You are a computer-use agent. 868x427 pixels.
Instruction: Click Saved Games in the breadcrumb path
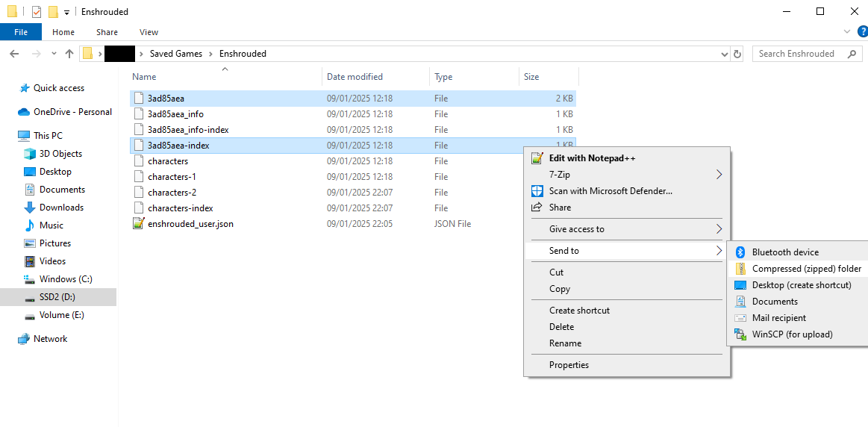coord(176,54)
